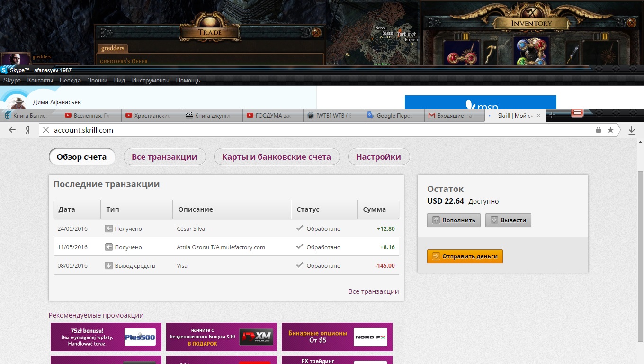This screenshot has height=364, width=644.
Task: Click Отправить деньги button
Action: (x=465, y=256)
